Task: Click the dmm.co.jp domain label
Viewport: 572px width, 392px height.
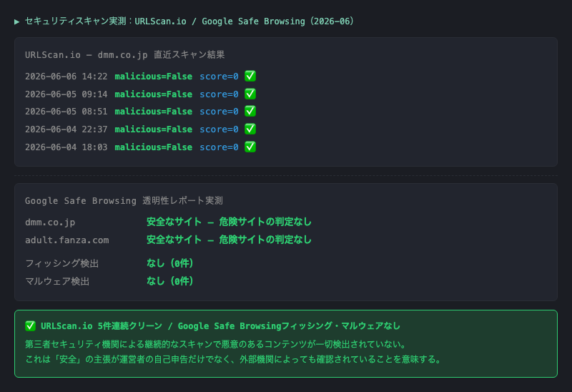Action: tap(50, 222)
